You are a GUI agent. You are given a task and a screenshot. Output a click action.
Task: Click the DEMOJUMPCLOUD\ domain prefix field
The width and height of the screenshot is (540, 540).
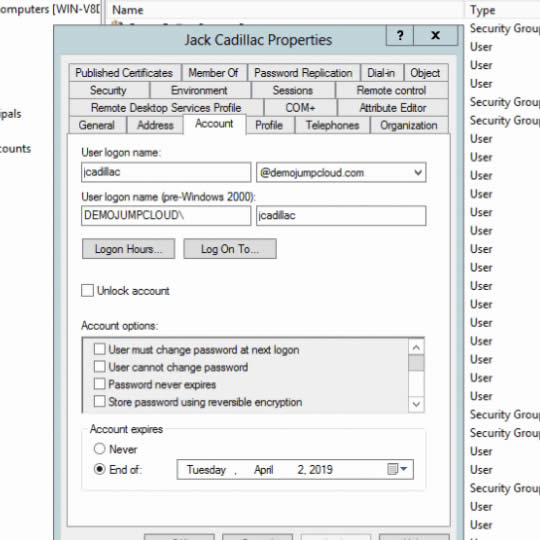pos(166,216)
